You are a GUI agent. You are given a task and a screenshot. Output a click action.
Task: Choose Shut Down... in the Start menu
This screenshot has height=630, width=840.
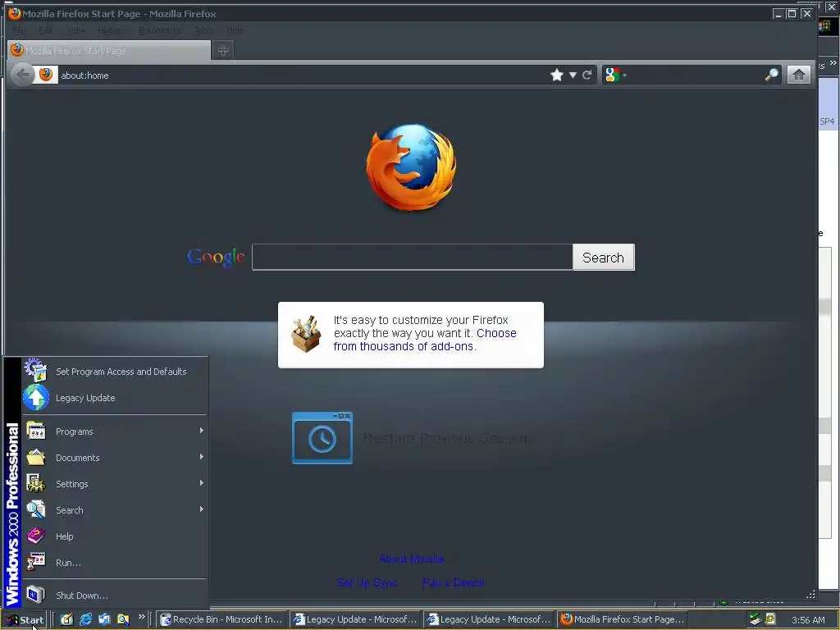point(115,596)
